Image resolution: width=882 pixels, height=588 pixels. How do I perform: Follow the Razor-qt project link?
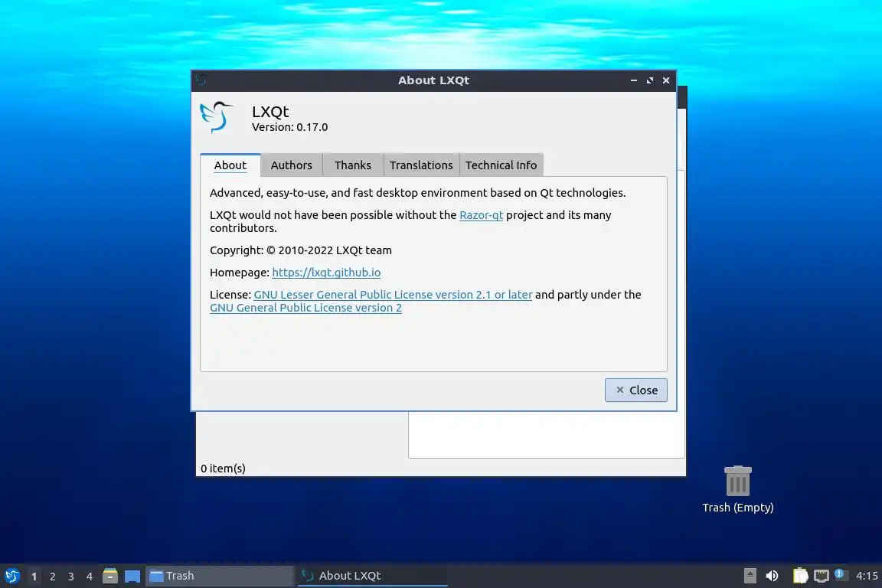(x=481, y=215)
